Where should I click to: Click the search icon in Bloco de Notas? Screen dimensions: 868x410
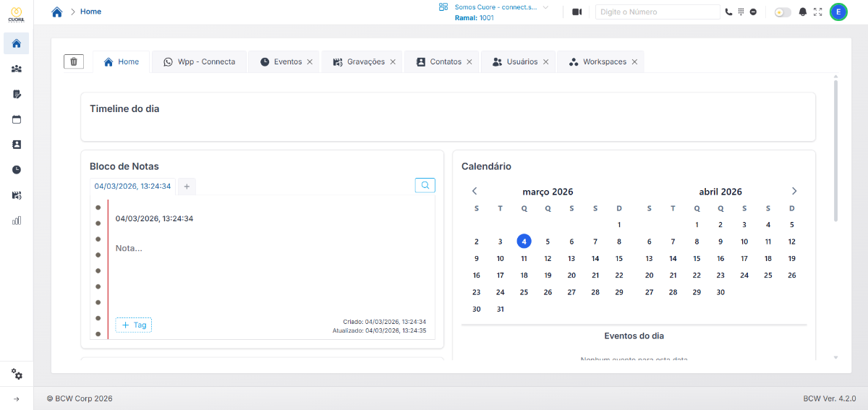[425, 185]
